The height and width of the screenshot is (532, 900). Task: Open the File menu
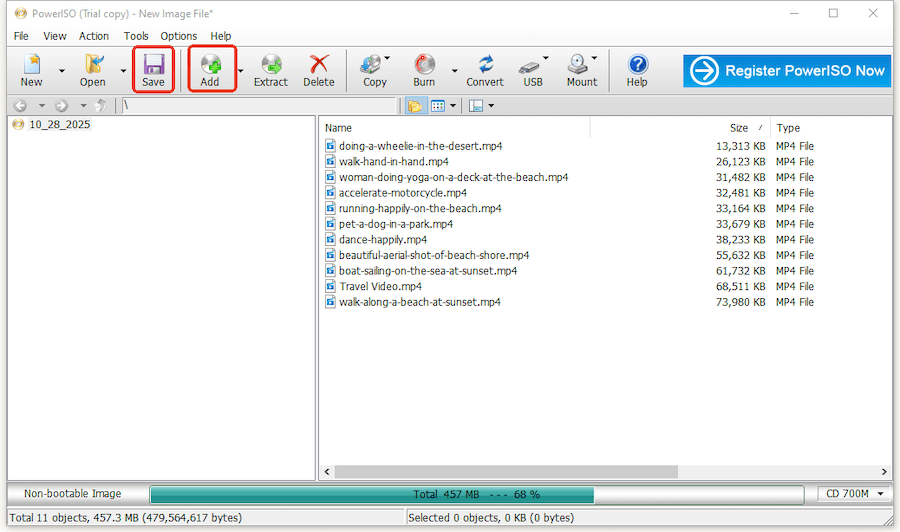(21, 36)
